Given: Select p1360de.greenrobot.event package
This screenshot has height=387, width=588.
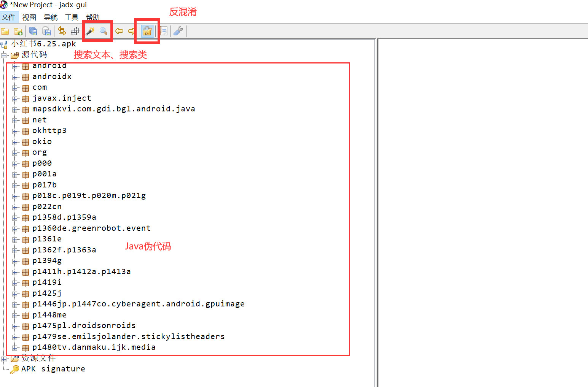Looking at the screenshot, I should 91,228.
